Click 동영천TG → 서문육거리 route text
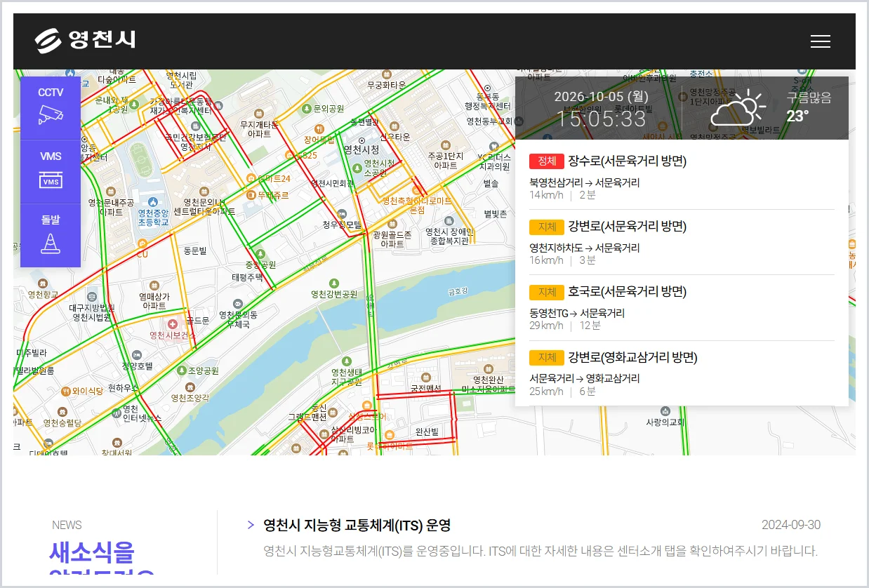The image size is (869, 588). click(577, 313)
